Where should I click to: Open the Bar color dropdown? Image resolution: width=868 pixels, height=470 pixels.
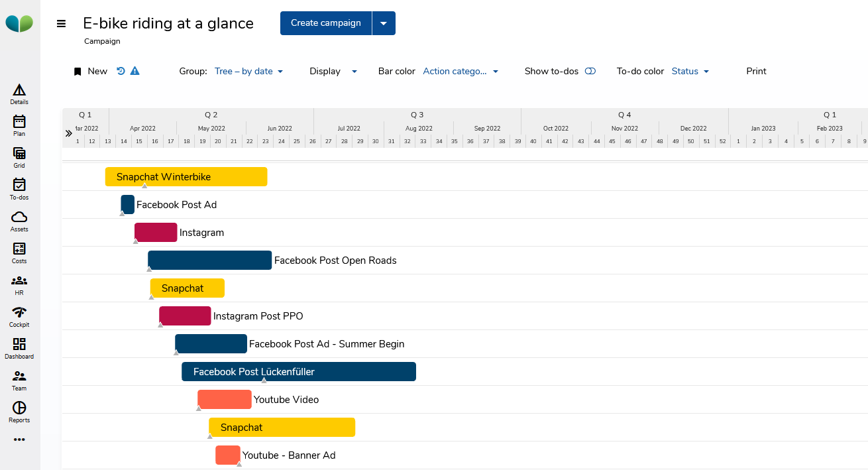(x=461, y=71)
